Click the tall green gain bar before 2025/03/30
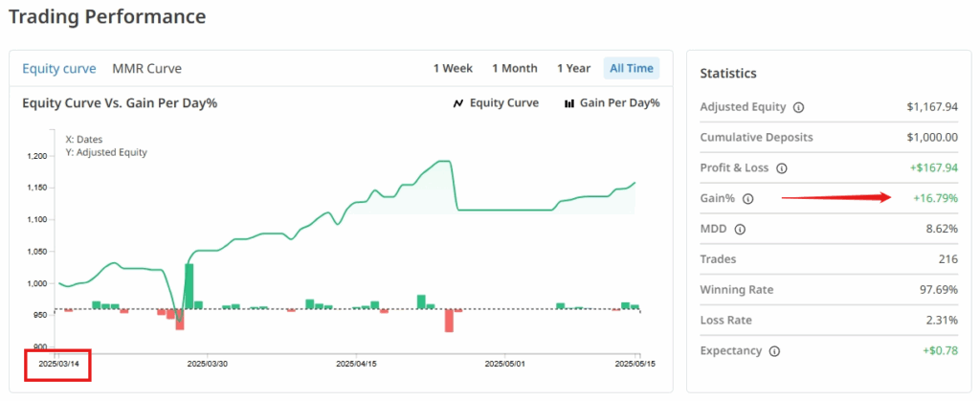Screen dimensions: 980x401 pyautogui.click(x=189, y=285)
